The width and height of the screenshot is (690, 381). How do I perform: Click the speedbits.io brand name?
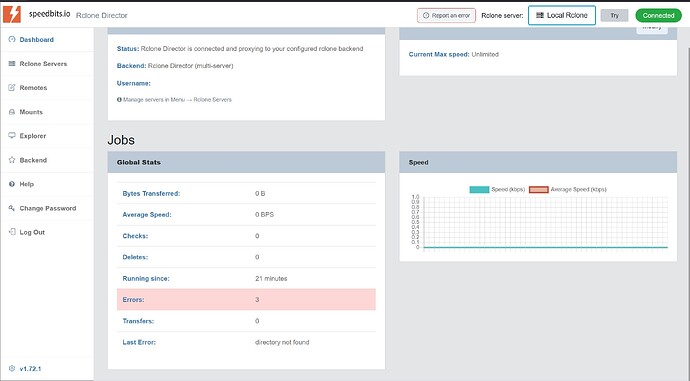pos(49,14)
